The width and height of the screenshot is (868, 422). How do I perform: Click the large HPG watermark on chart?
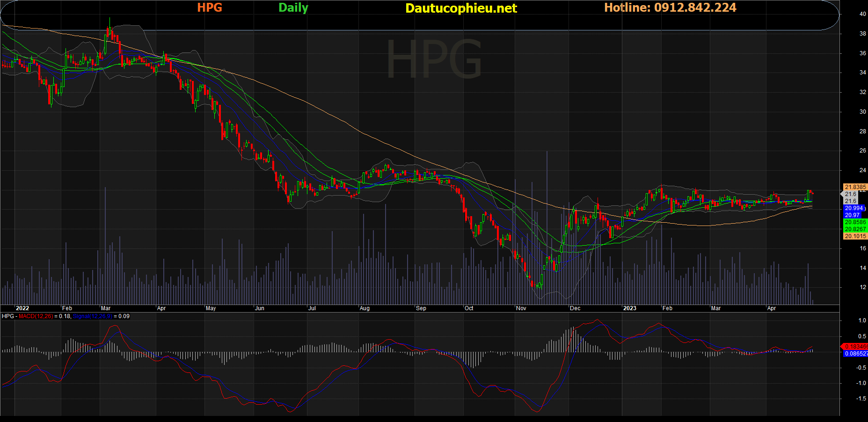pyautogui.click(x=434, y=59)
